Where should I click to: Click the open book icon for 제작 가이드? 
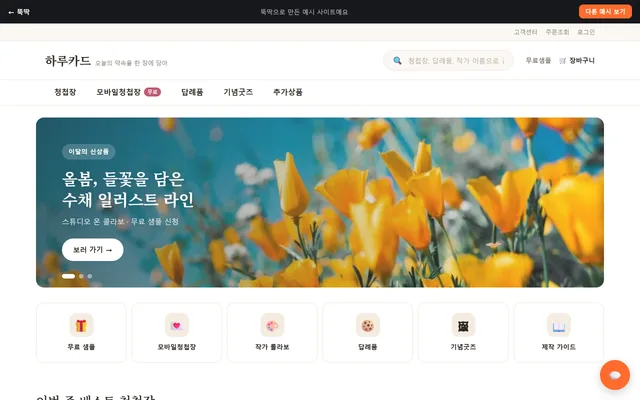pos(559,325)
